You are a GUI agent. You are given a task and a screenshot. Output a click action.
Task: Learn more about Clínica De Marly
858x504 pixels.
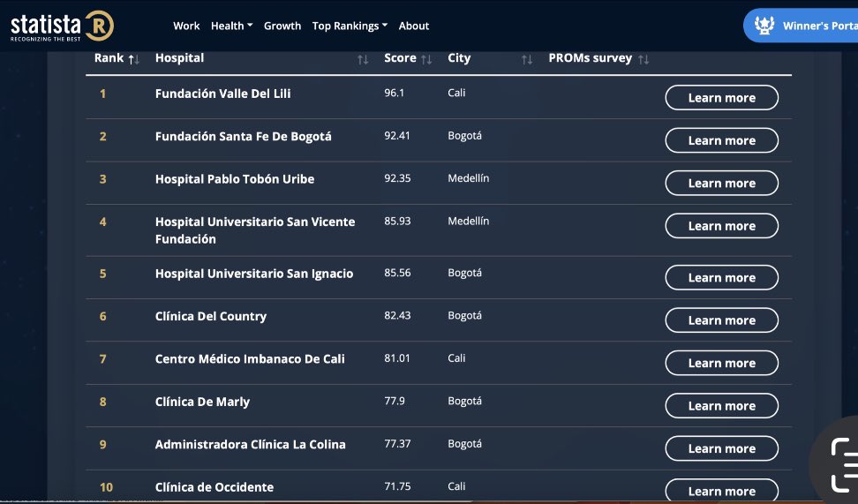(x=722, y=405)
